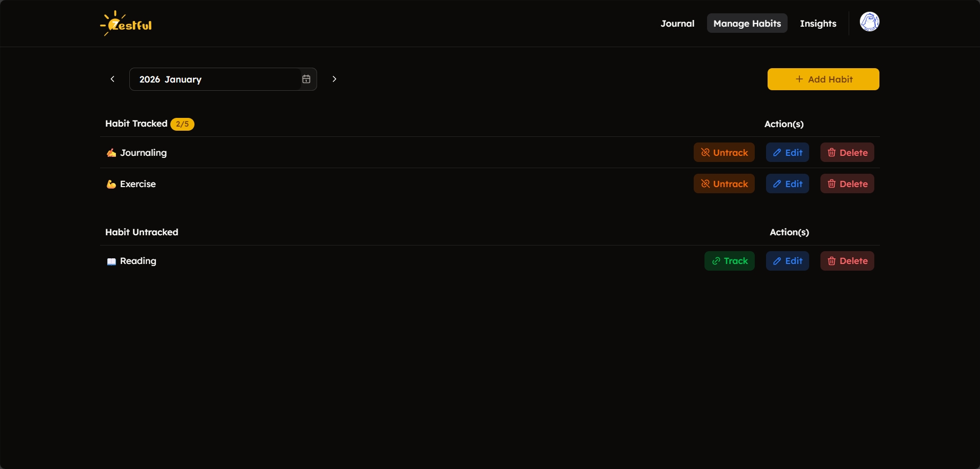The image size is (980, 469).
Task: Go to next month with right chevron
Action: [x=334, y=79]
